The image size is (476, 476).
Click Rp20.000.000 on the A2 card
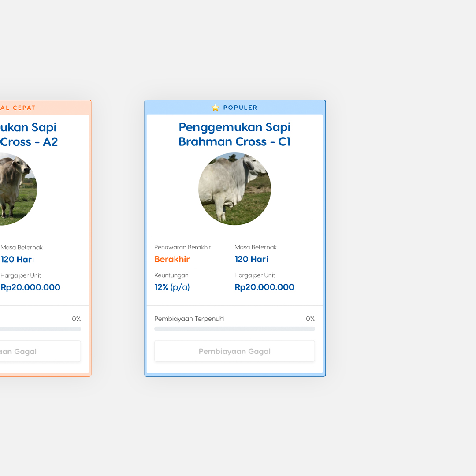tap(30, 287)
